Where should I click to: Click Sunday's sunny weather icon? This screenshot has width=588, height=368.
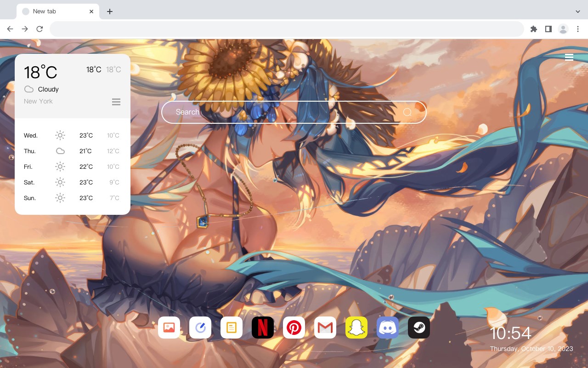point(60,198)
